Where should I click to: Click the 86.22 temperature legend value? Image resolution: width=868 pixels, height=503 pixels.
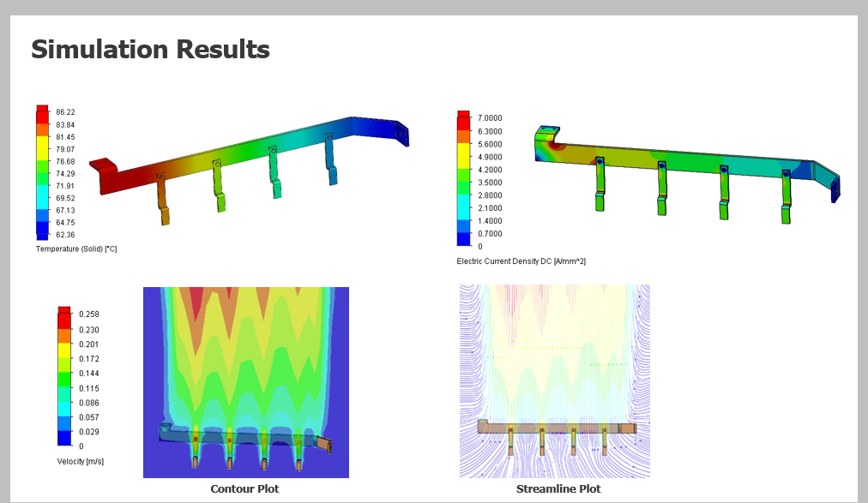[x=65, y=112]
